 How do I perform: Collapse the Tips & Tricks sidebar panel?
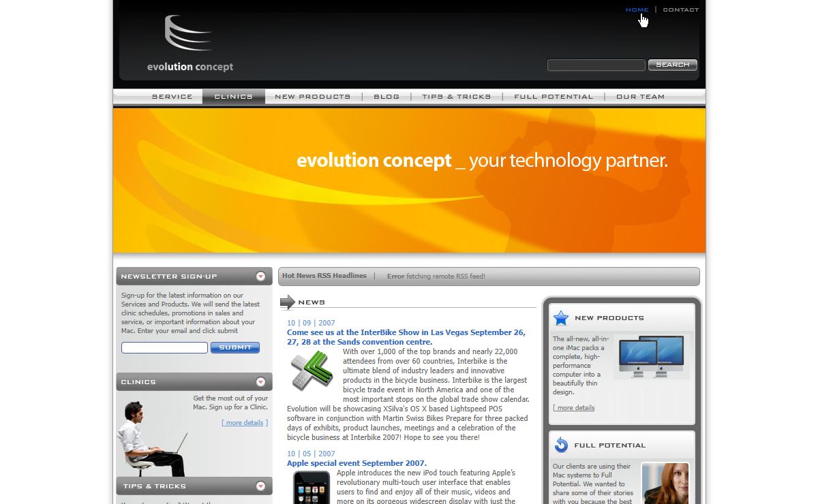click(x=260, y=486)
